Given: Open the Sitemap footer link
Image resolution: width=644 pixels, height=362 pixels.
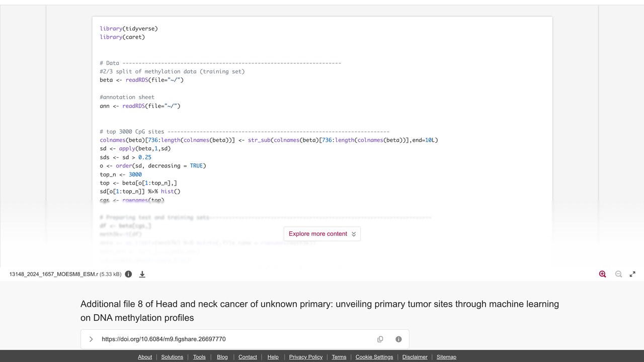Looking at the screenshot, I should click(x=446, y=357).
